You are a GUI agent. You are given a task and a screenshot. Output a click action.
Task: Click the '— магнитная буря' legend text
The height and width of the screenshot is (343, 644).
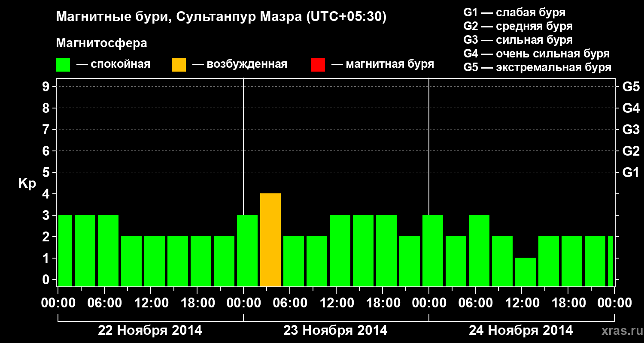tap(383, 65)
